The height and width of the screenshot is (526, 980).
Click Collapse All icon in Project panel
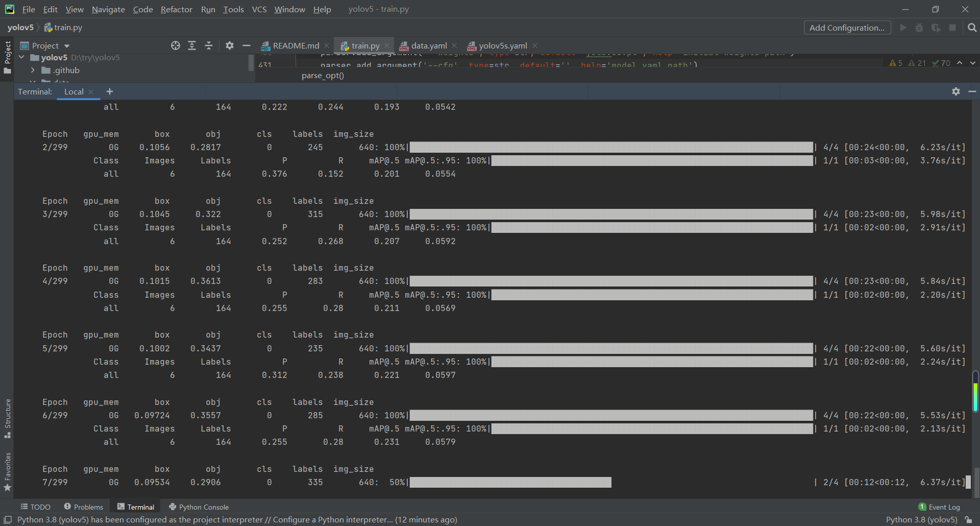209,45
